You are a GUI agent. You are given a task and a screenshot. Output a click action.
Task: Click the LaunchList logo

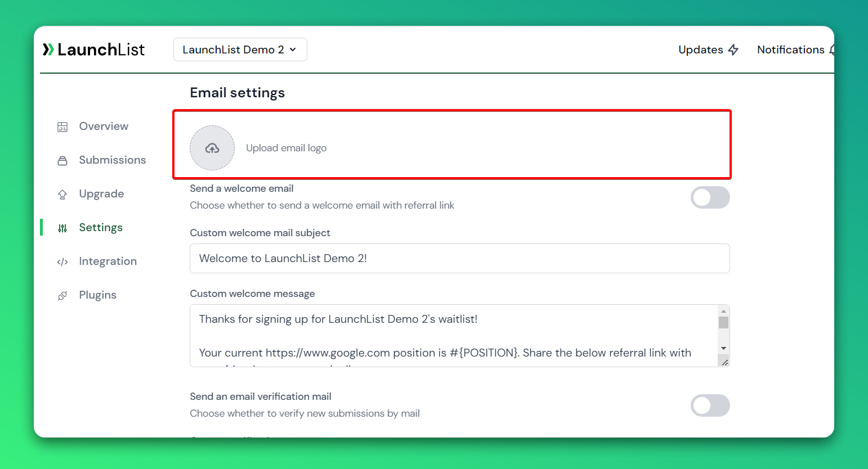(x=94, y=49)
